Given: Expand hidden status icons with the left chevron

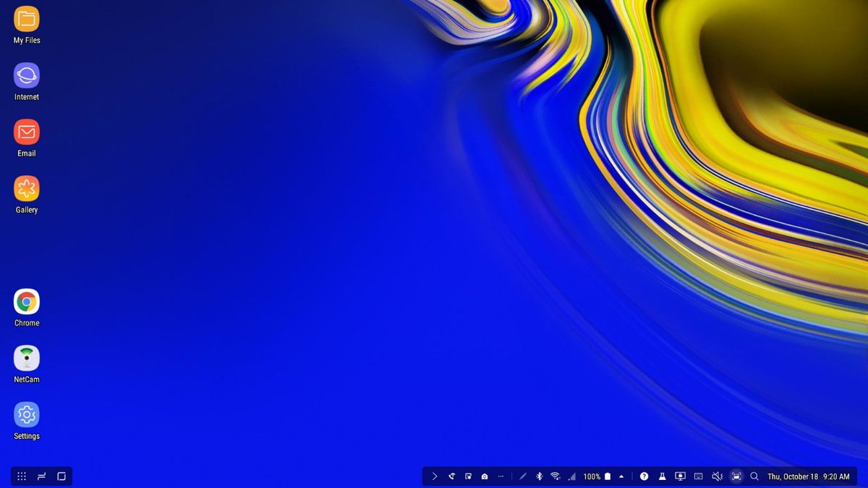Looking at the screenshot, I should coord(435,476).
